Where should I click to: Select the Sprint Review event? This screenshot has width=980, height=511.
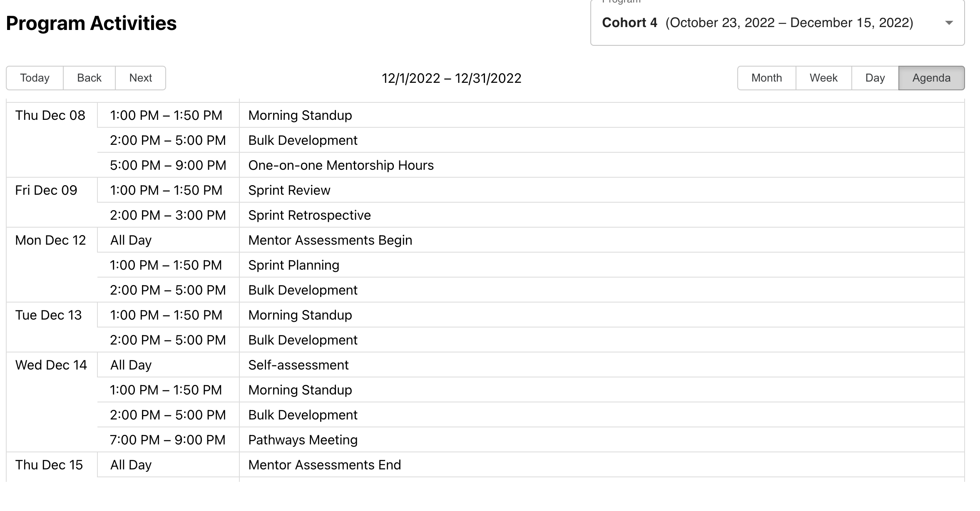pos(289,190)
